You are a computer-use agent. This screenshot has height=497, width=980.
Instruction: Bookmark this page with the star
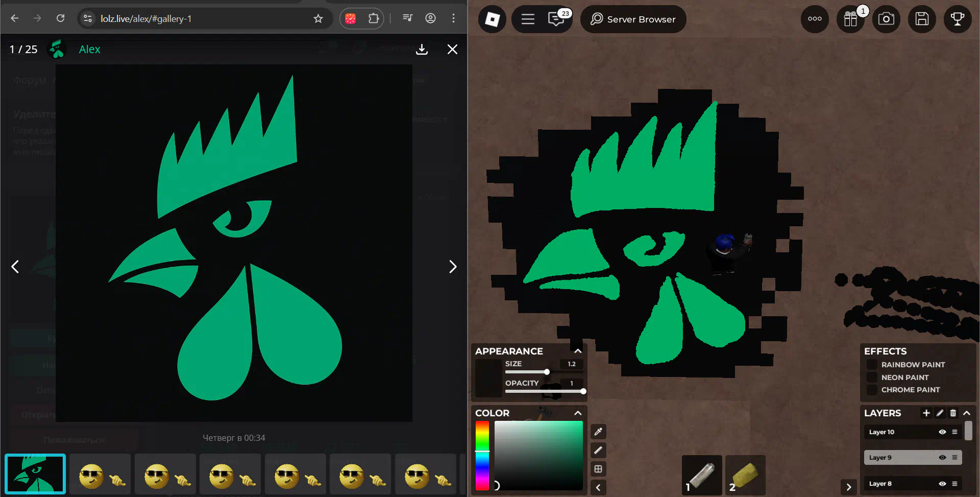[x=318, y=18]
